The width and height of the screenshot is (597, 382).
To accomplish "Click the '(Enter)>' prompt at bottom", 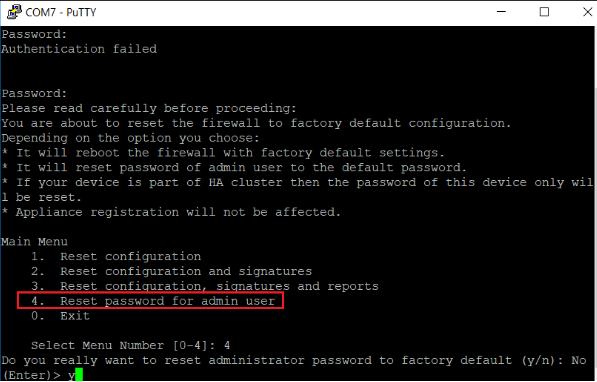I will (31, 375).
